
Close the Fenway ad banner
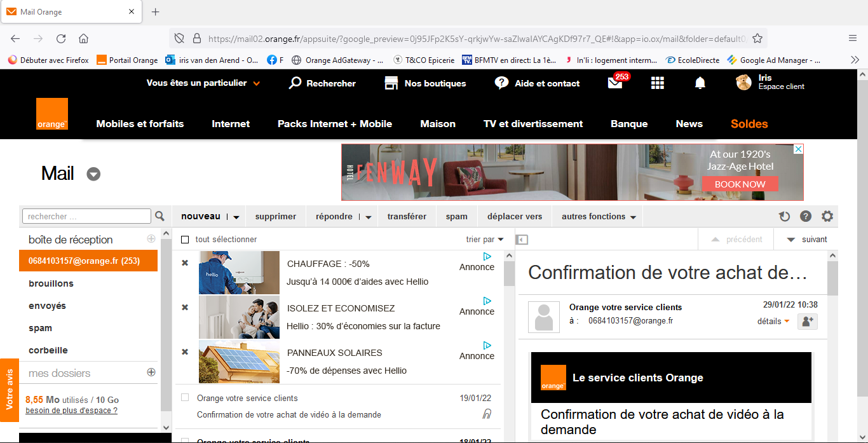(x=798, y=149)
